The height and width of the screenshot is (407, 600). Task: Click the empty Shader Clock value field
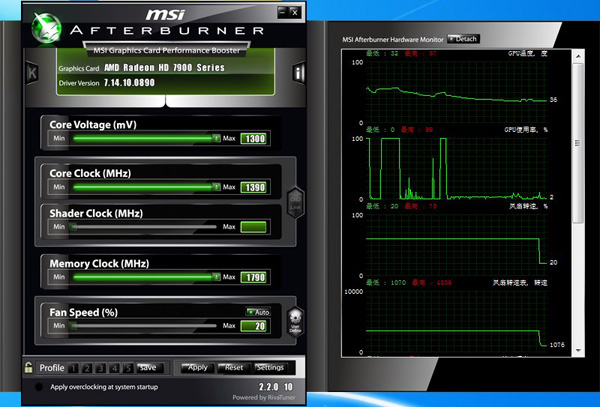[x=253, y=227]
